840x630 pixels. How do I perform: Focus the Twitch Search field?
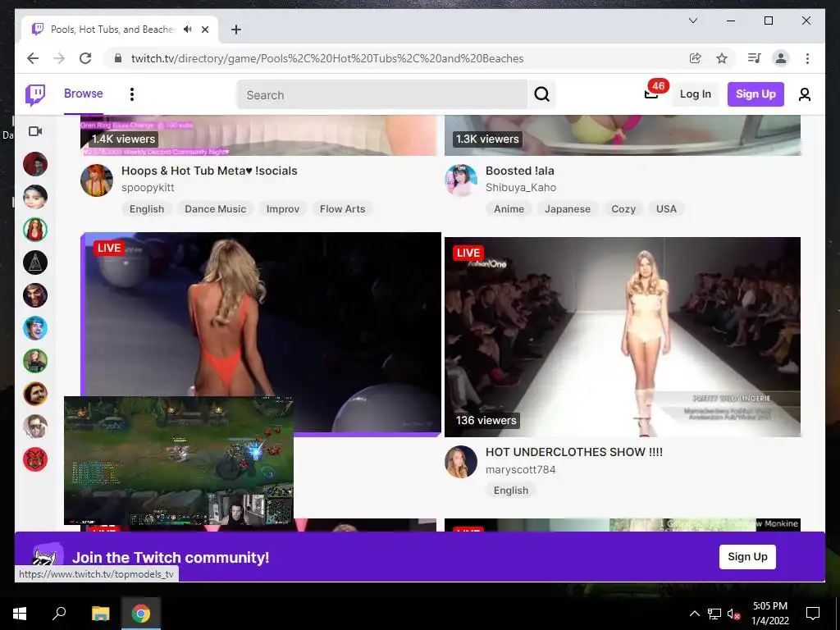pos(382,95)
